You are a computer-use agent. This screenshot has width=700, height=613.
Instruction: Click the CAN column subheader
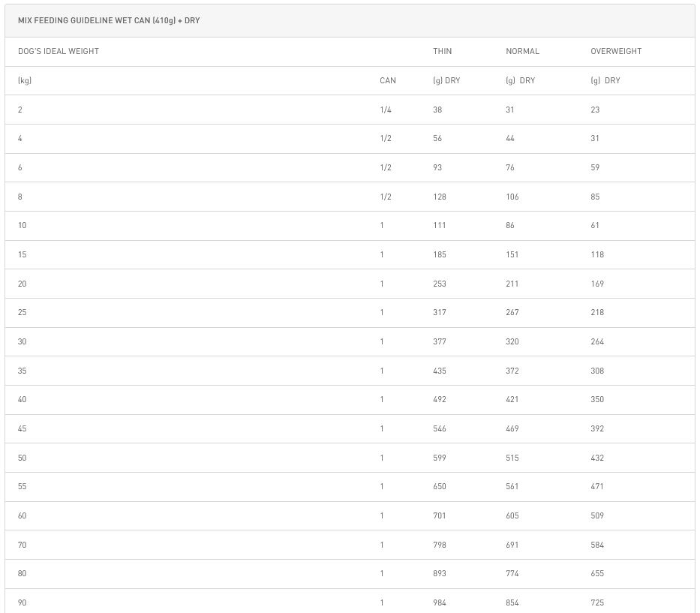(x=388, y=80)
